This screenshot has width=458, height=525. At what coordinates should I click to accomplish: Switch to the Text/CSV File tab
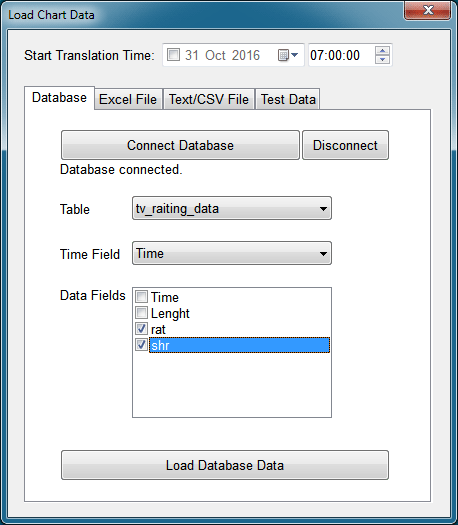click(x=209, y=99)
